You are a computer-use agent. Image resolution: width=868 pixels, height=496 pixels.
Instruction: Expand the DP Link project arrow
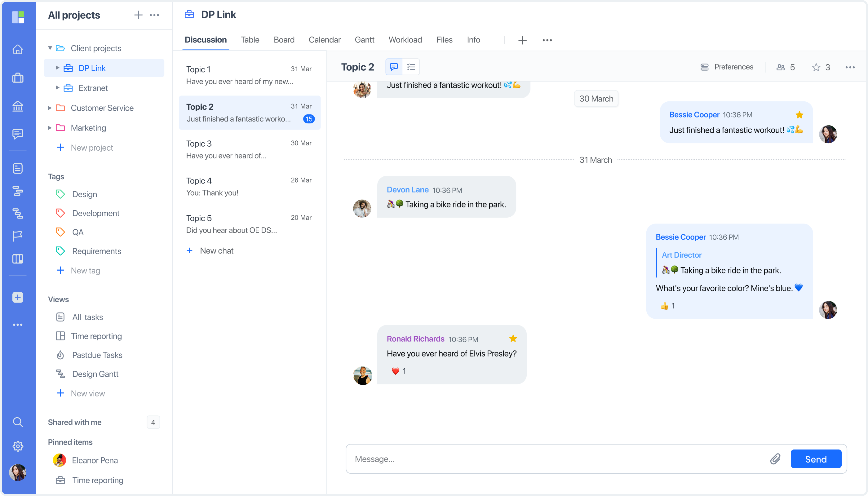(x=57, y=68)
